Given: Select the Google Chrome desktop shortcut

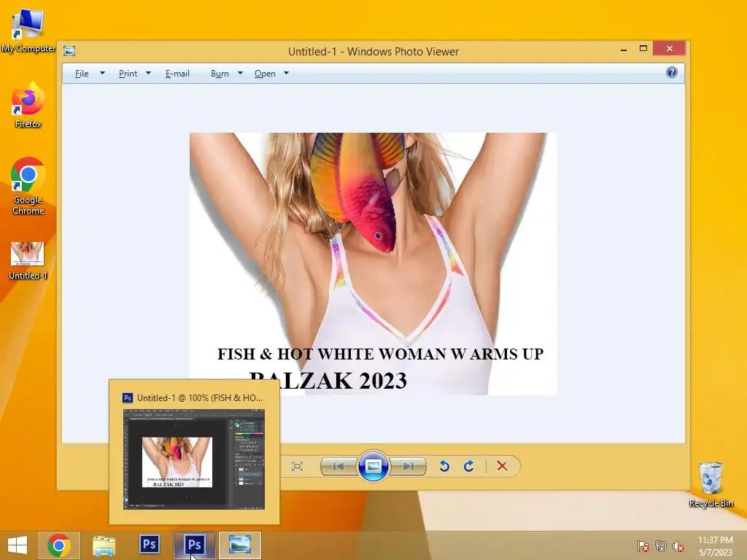Looking at the screenshot, I should (x=28, y=186).
